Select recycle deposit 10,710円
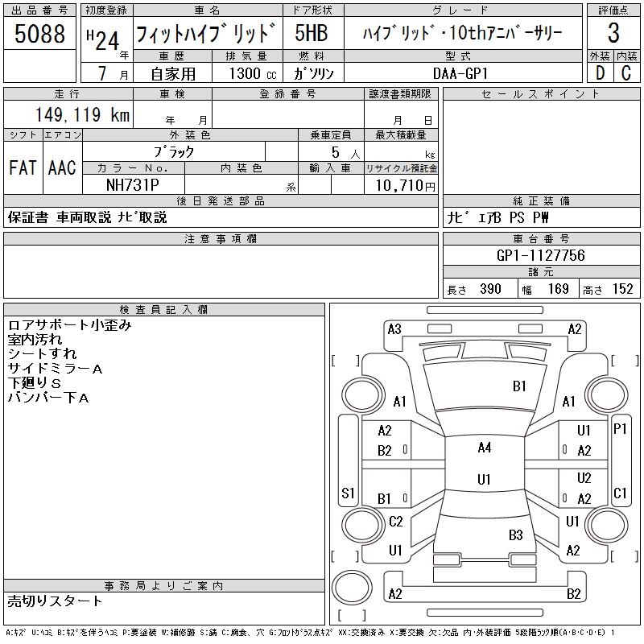 tap(405, 185)
